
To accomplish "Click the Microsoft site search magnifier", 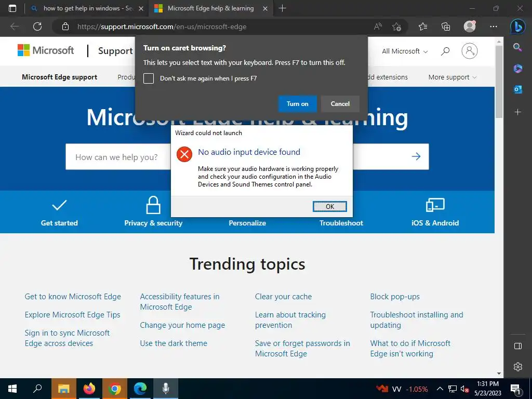I will coord(445,51).
